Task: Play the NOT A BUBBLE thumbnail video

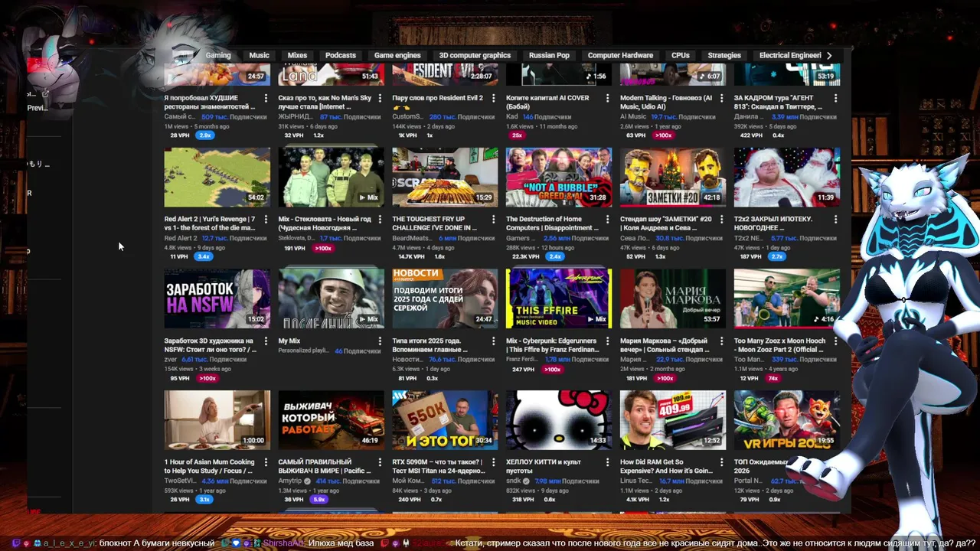Action: [559, 178]
